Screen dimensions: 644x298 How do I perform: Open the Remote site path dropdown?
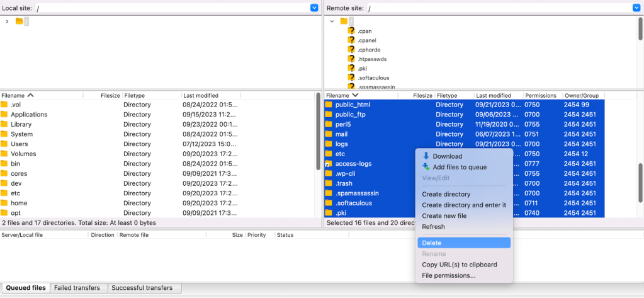636,8
